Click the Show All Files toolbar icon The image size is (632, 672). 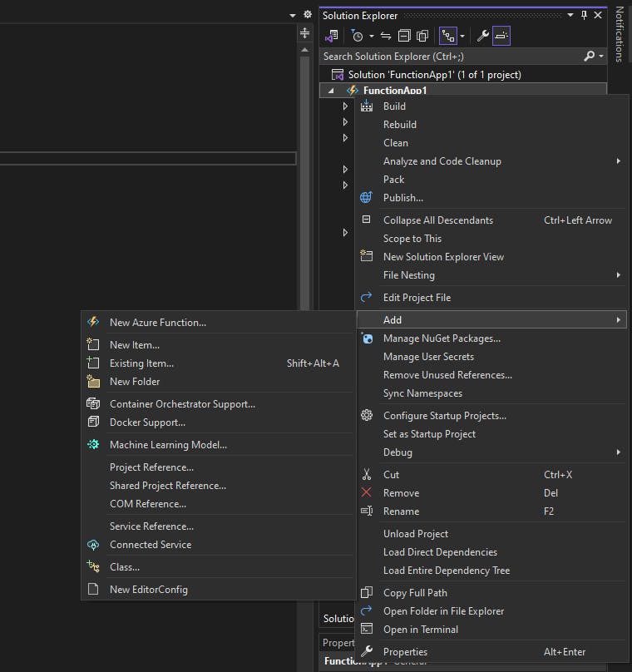pos(422,36)
